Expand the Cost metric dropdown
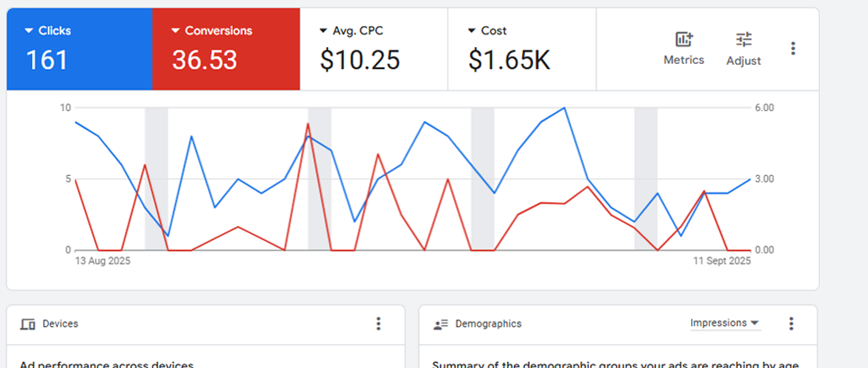This screenshot has width=868, height=368. coord(472,31)
